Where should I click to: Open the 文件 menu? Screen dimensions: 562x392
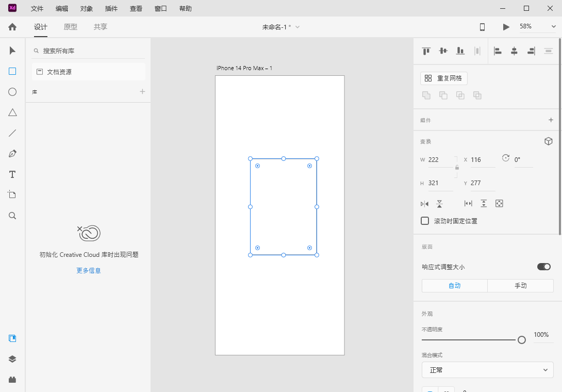click(37, 9)
